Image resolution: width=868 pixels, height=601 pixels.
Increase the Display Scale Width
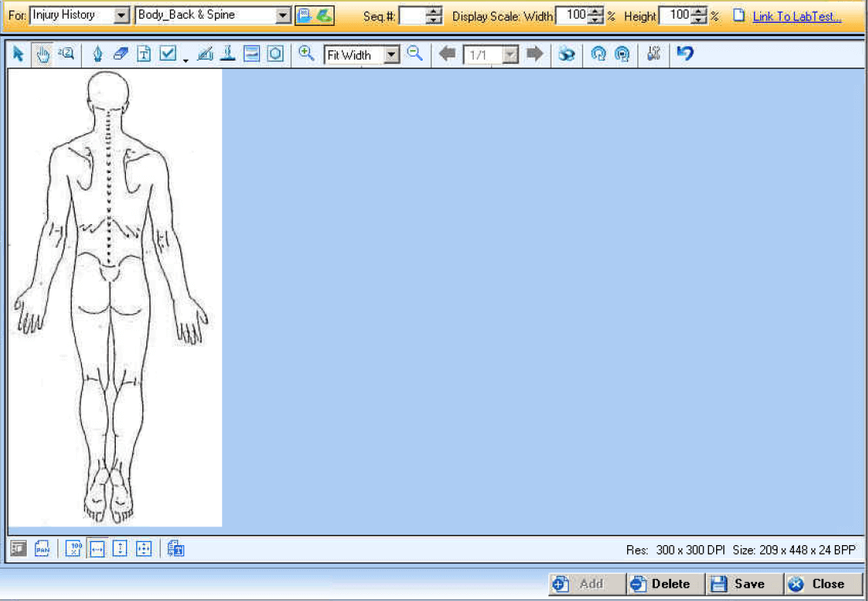(596, 11)
